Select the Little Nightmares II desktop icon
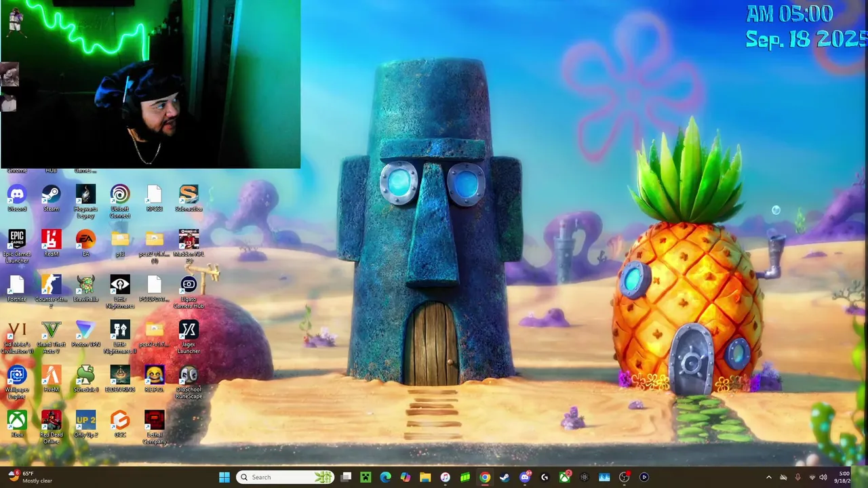The width and height of the screenshot is (868, 488). point(120,338)
